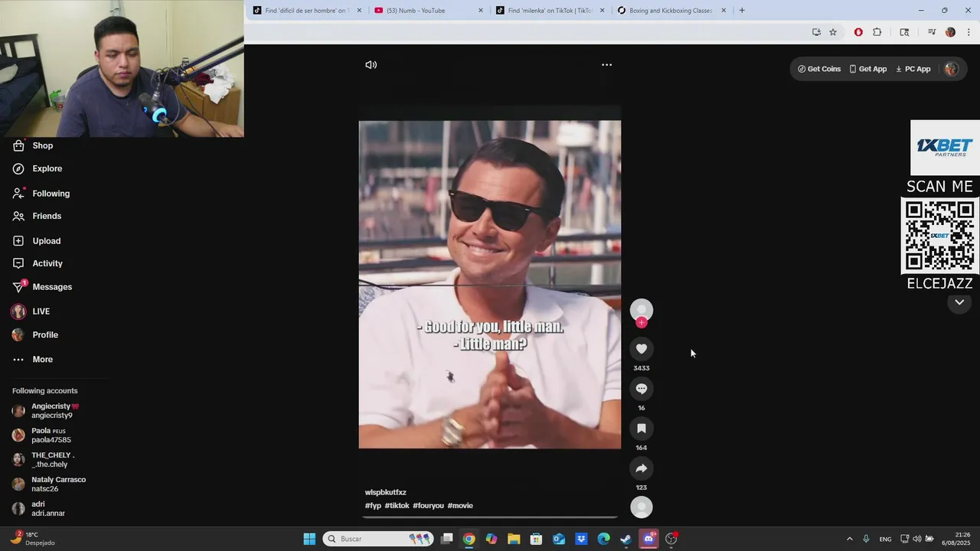Click the install app icon in address bar
Screen dimensions: 980x551
816,32
